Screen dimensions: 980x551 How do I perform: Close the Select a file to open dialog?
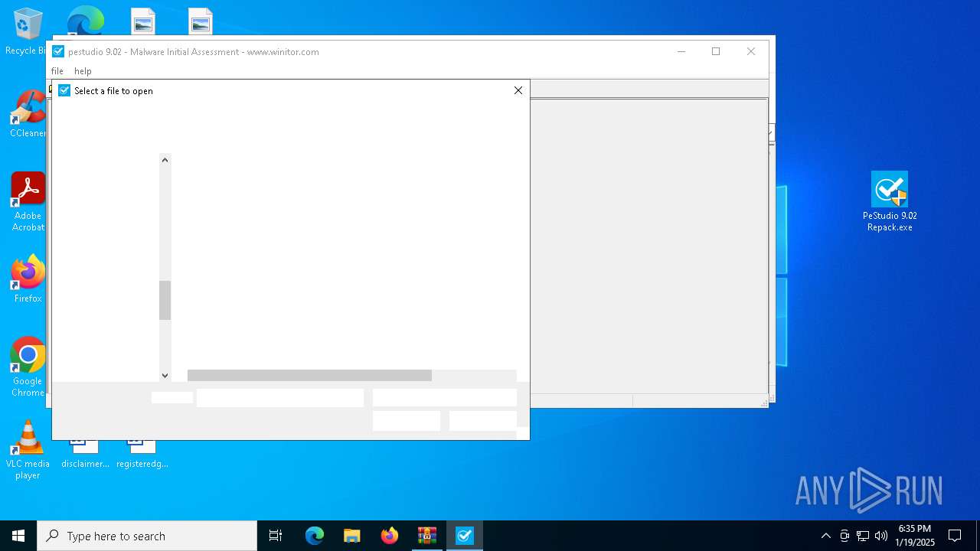click(518, 90)
